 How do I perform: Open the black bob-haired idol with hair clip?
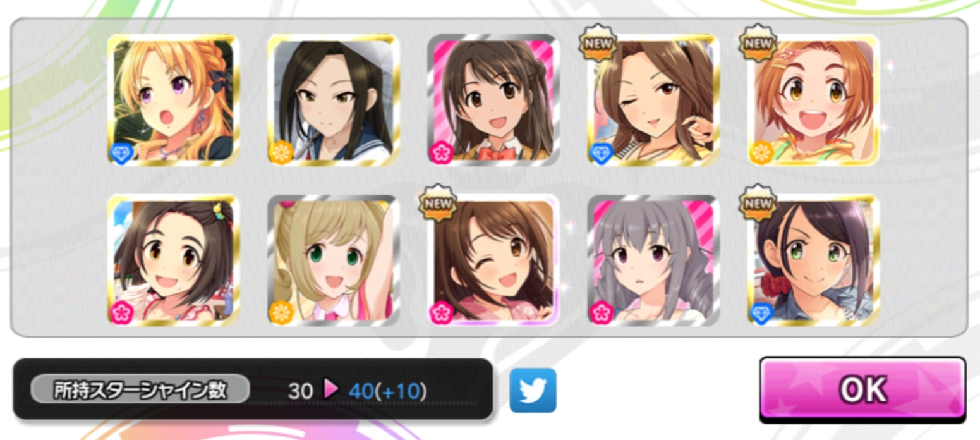173,260
